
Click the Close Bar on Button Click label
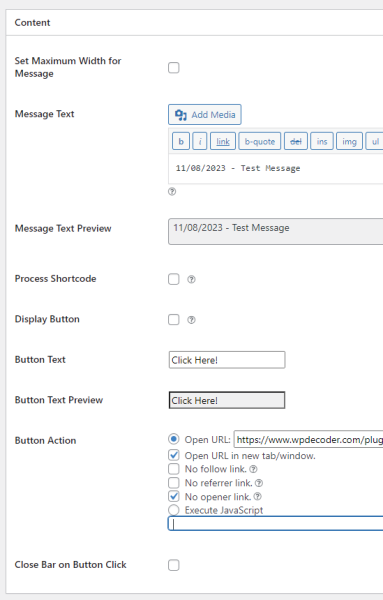(70, 565)
